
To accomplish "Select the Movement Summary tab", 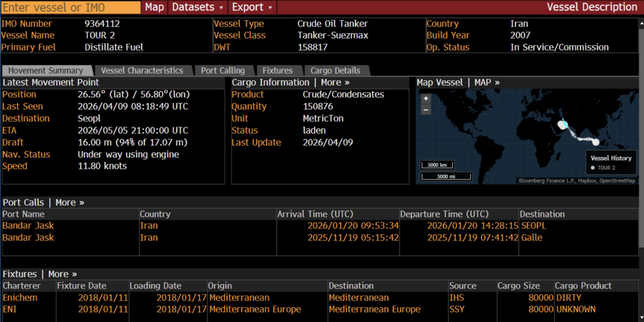I will click(46, 71).
